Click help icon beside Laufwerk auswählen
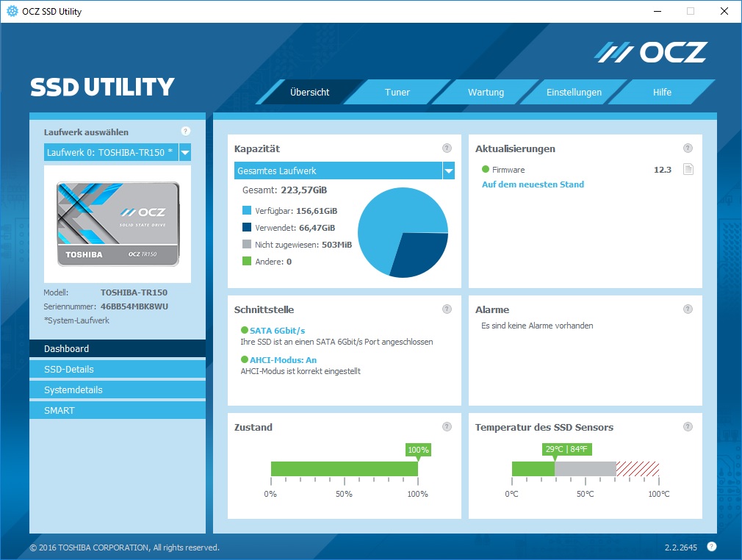 tap(185, 132)
